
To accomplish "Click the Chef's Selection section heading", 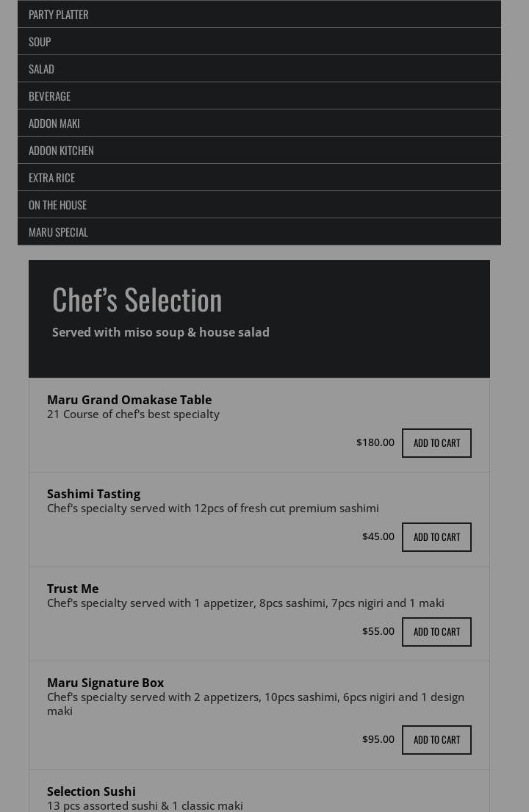I will click(137, 299).
